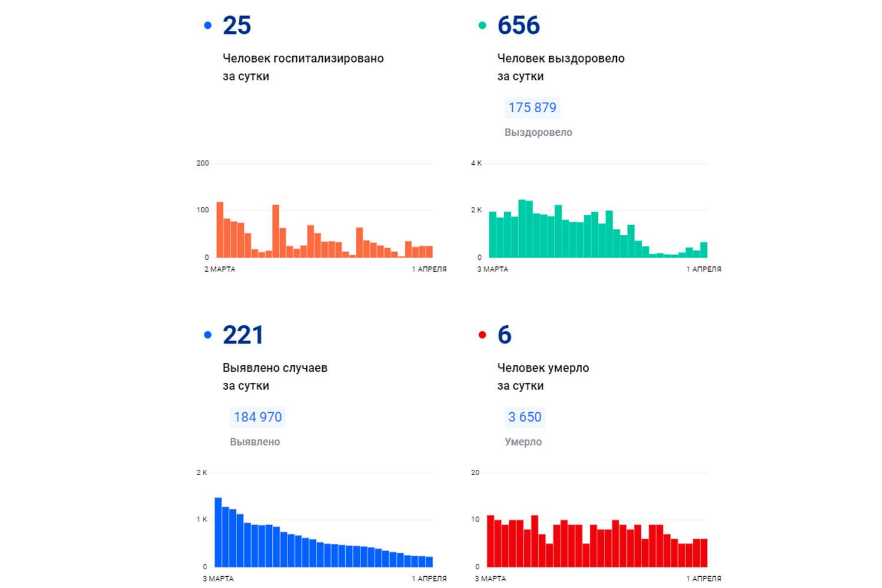Click the 184 970 detected total badge
This screenshot has width=882, height=588.
tap(258, 417)
